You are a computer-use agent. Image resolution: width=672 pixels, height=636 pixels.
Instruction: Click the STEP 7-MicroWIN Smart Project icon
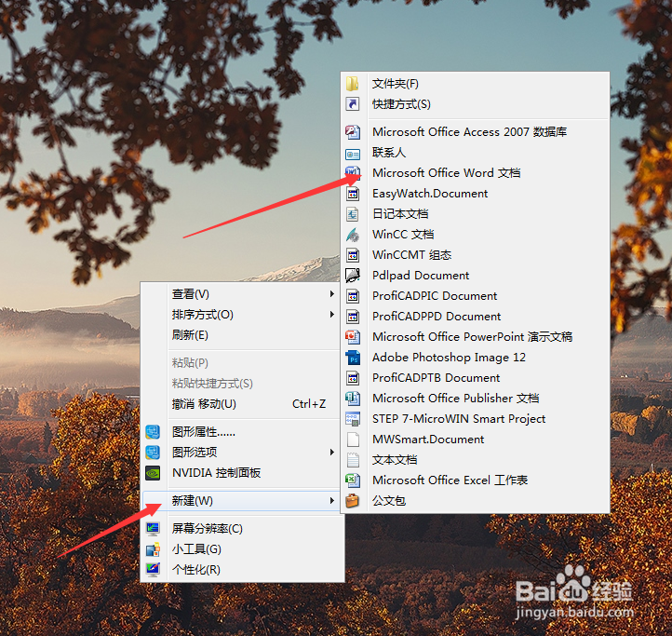[352, 419]
